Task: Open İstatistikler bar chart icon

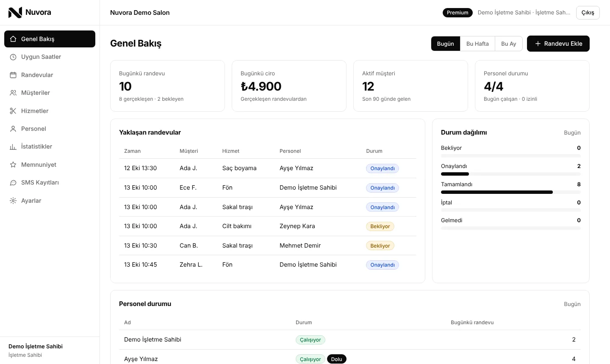Action: (x=13, y=146)
